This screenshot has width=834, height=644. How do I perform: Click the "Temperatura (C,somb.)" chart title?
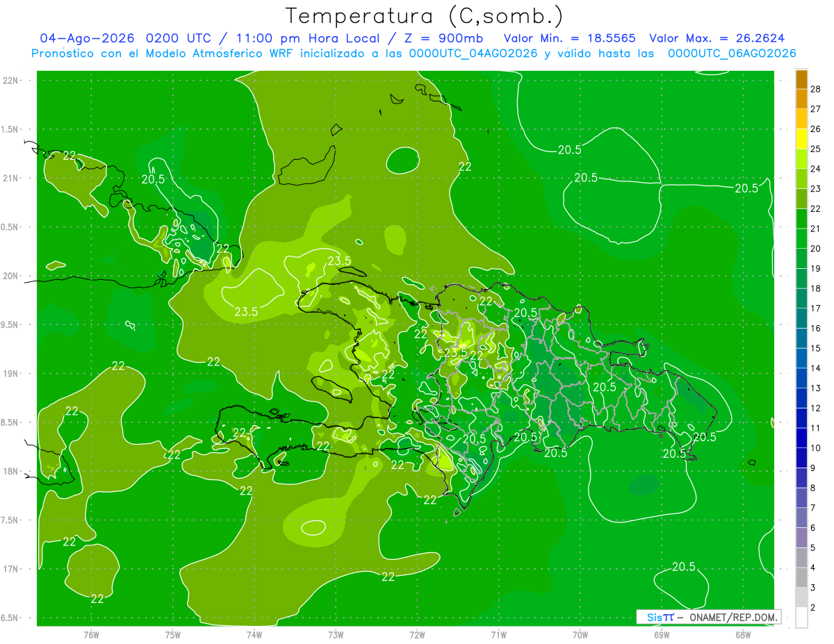[x=425, y=15]
